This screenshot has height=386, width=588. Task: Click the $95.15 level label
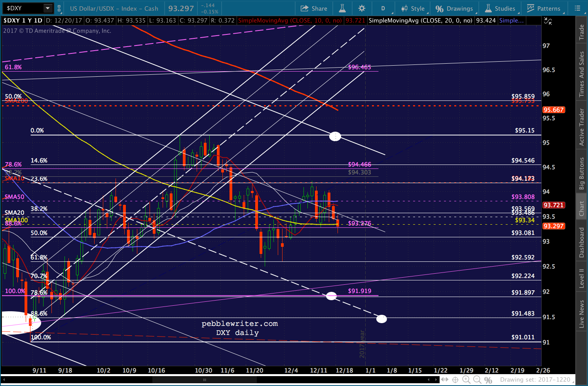pos(525,130)
